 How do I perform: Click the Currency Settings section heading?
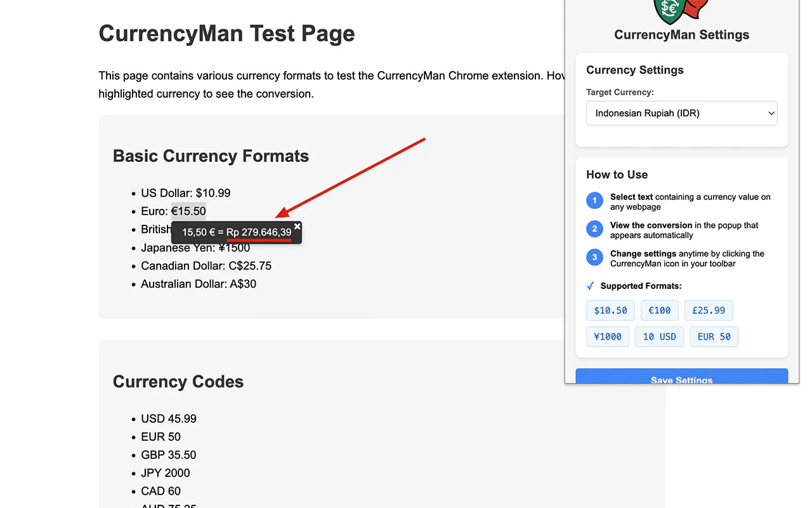635,70
